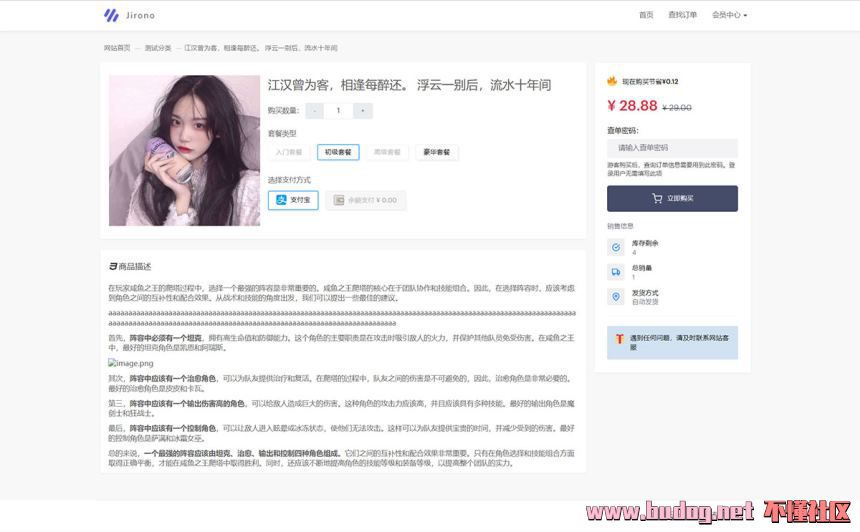Click the fire savings icon
Image resolution: width=860 pixels, height=532 pixels.
[612, 81]
